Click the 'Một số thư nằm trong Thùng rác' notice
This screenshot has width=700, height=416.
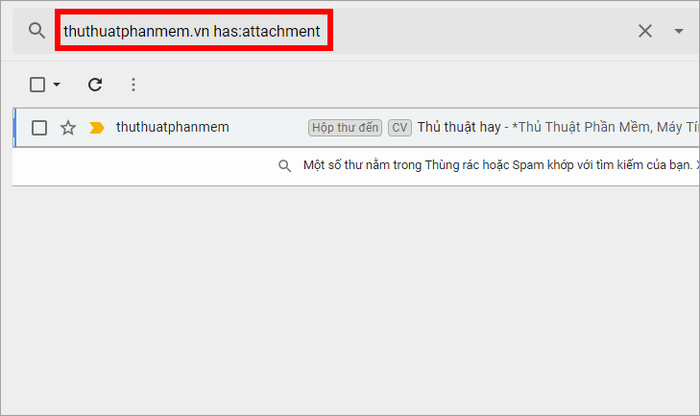(x=497, y=165)
